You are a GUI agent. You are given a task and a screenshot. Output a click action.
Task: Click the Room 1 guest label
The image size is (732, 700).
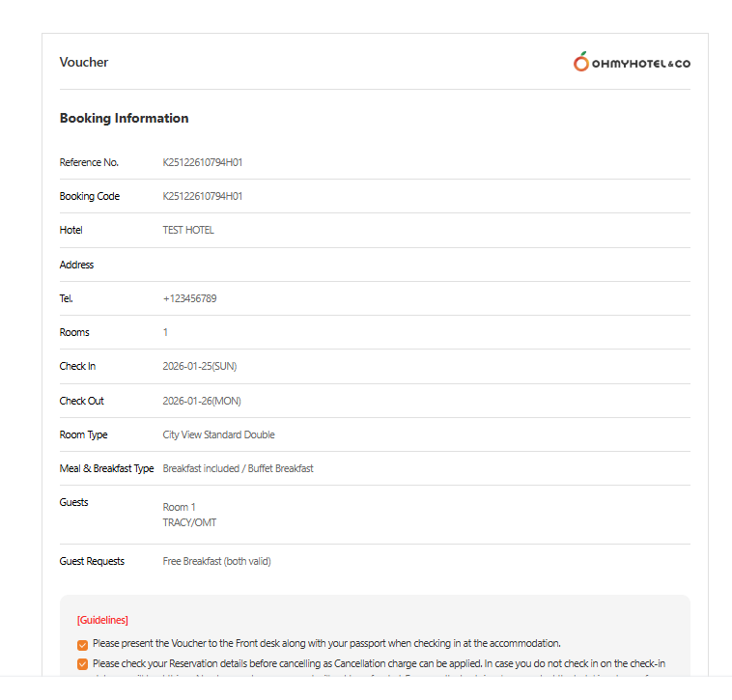pos(179,507)
